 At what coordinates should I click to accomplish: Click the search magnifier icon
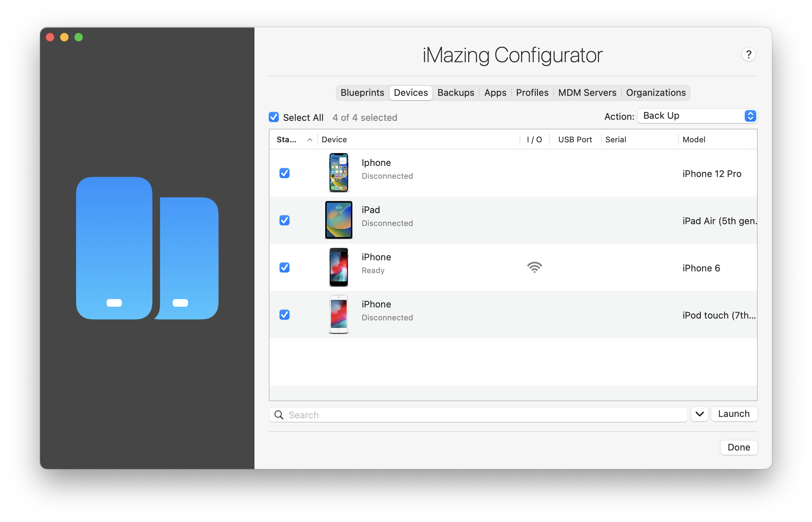pos(279,415)
